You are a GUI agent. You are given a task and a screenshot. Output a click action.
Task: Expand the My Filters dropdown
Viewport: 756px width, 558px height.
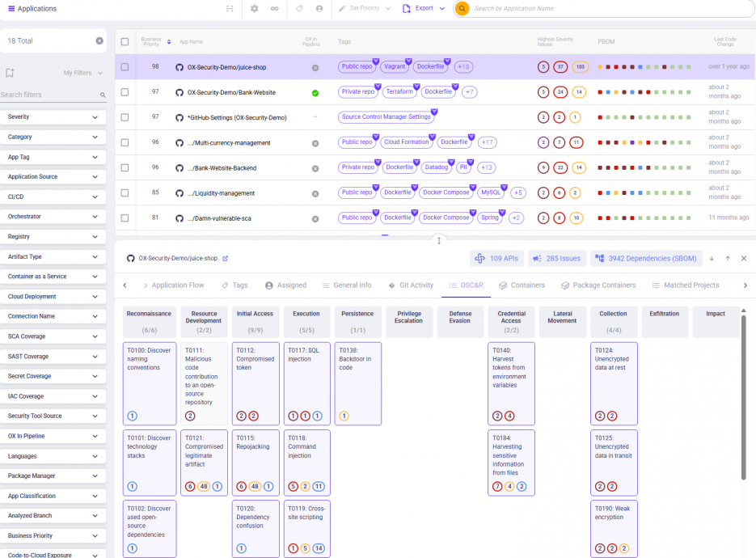coord(83,73)
